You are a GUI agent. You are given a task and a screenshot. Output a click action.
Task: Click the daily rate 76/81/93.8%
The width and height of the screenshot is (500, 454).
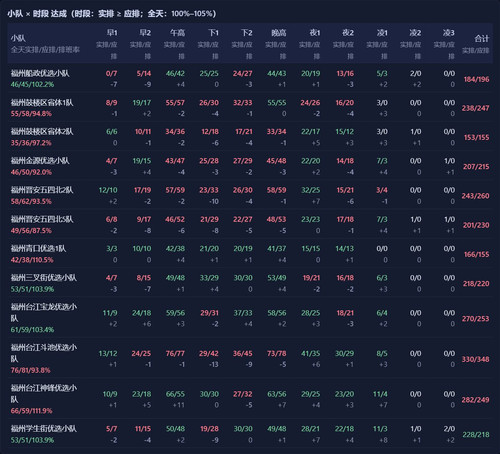click(x=31, y=370)
